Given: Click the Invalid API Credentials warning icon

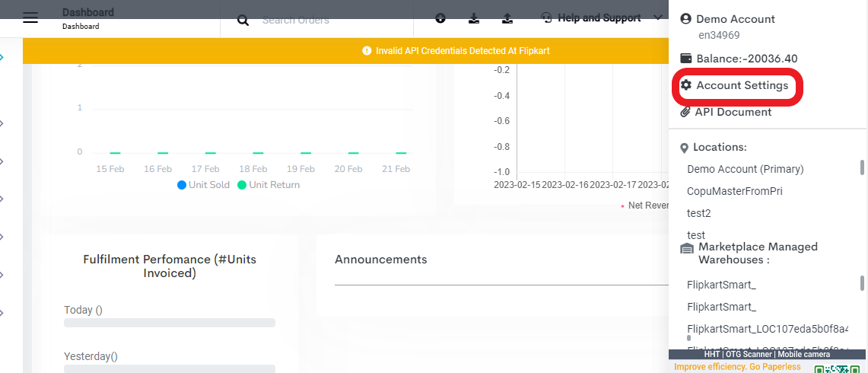Looking at the screenshot, I should [367, 51].
